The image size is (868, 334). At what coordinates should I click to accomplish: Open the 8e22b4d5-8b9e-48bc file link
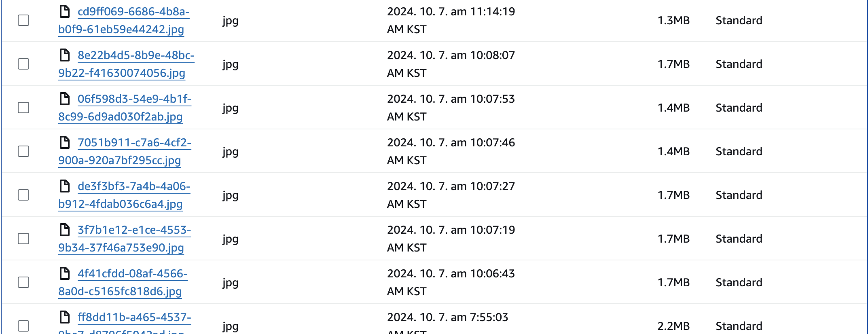126,64
